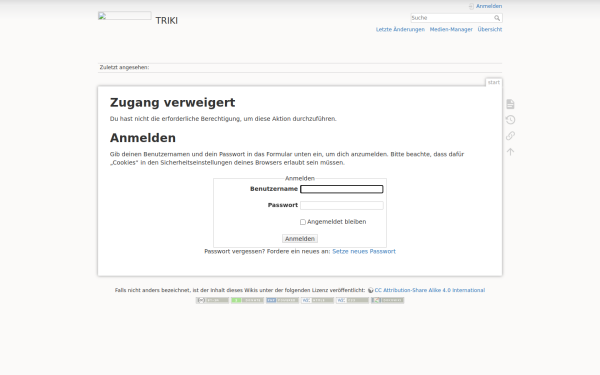
Task: Focus the Benutzername input field
Action: click(342, 189)
